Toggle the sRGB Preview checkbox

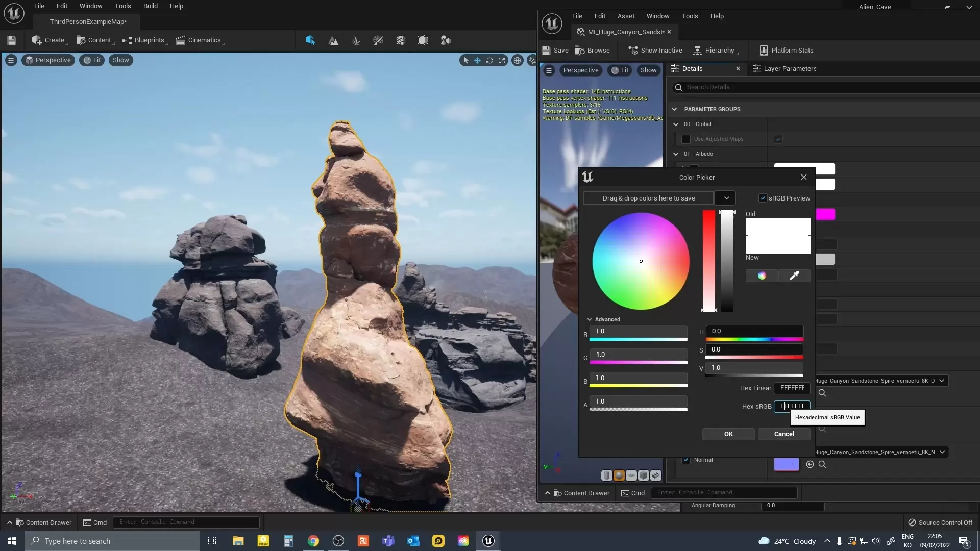click(x=763, y=198)
